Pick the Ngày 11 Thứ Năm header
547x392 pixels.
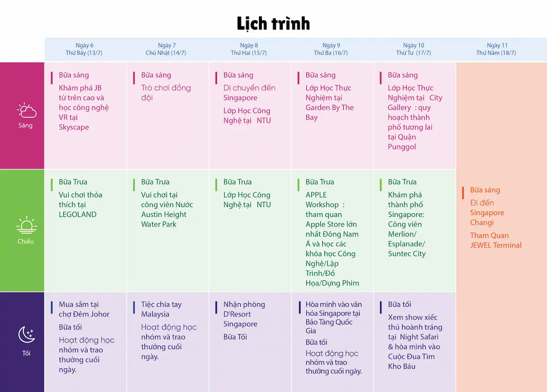point(496,49)
